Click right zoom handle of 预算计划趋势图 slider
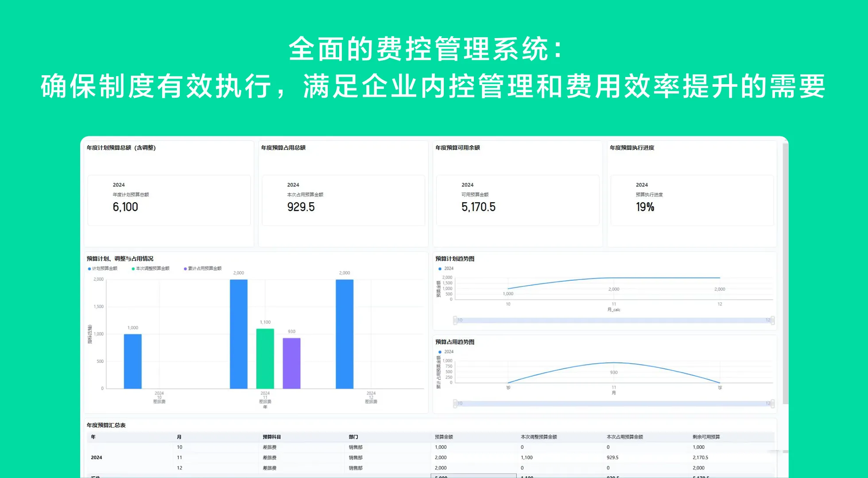 (773, 320)
